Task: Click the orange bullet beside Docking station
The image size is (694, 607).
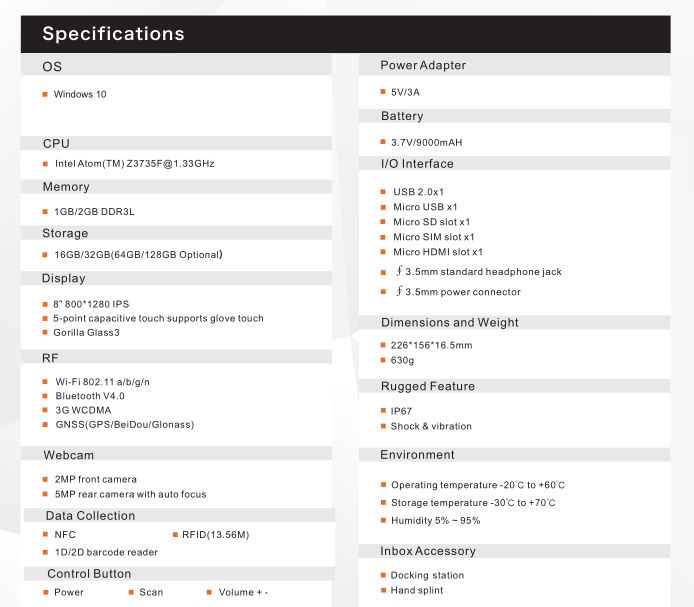Action: [x=383, y=575]
